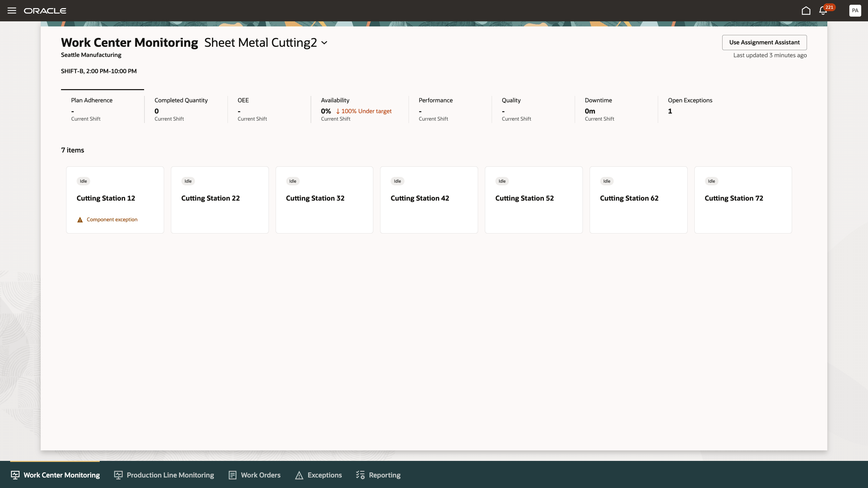868x488 pixels.
Task: Open the home icon in the top bar
Action: 806,11
